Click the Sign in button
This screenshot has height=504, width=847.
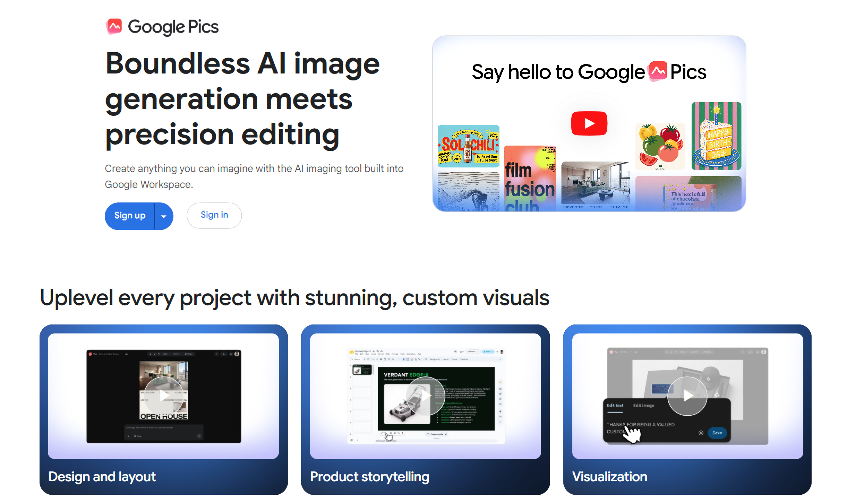click(x=214, y=215)
